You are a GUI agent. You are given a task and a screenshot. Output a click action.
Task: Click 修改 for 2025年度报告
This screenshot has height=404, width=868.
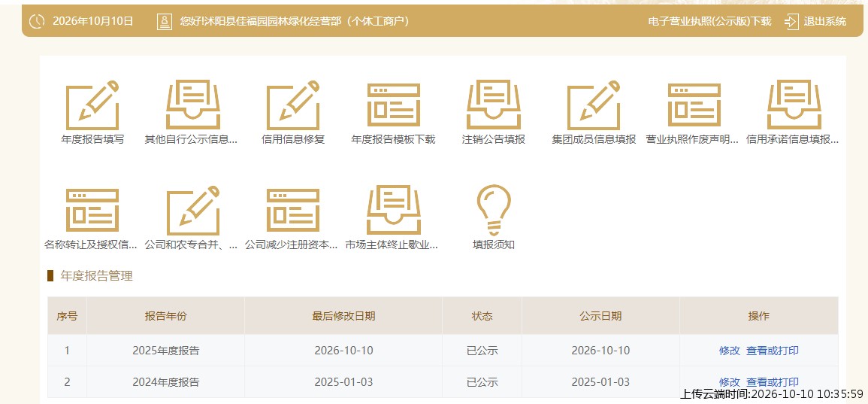coord(729,351)
